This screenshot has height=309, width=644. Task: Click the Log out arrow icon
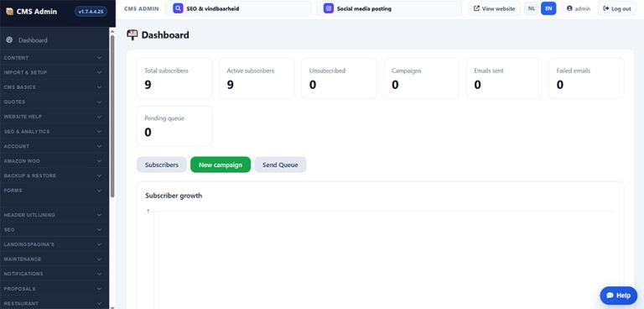coord(605,8)
